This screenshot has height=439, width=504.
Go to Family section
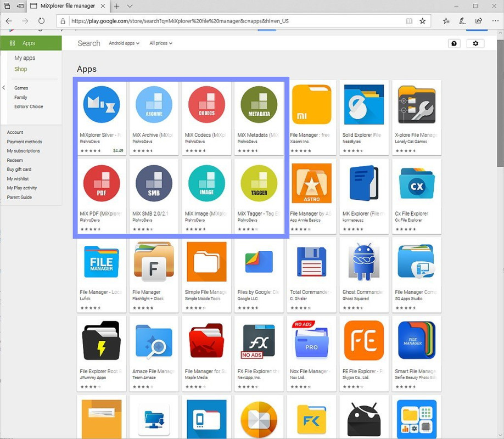(x=20, y=97)
